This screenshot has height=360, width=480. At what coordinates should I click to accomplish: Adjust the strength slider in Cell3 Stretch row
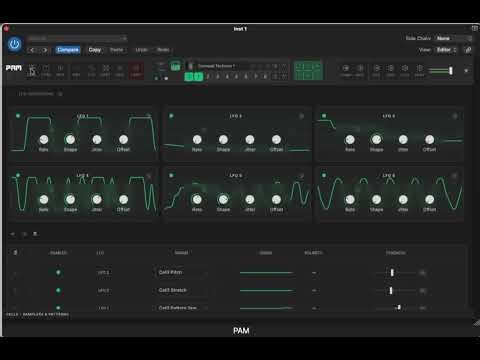(395, 290)
